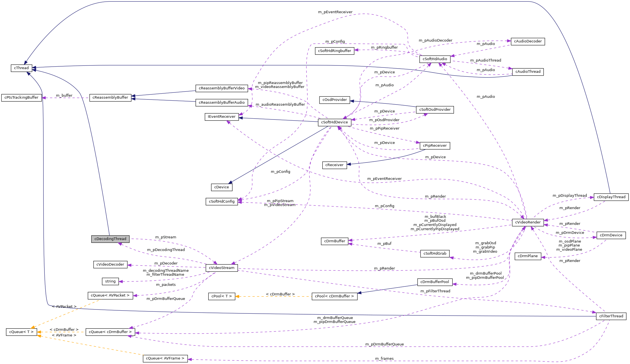The height and width of the screenshot is (364, 630).
Task: Open the cDisplayThread node
Action: (611, 197)
